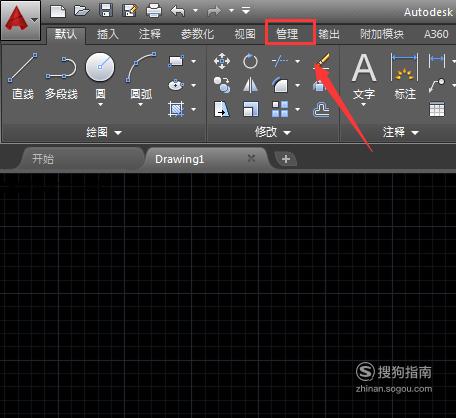Save the drawing with the floppy icon
This screenshot has width=456, height=418.
tap(106, 10)
